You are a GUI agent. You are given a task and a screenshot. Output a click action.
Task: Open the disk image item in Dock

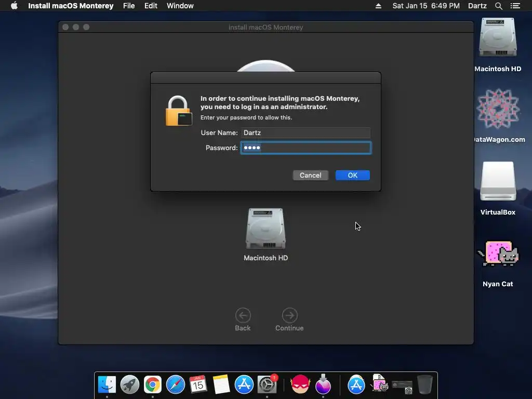click(402, 386)
